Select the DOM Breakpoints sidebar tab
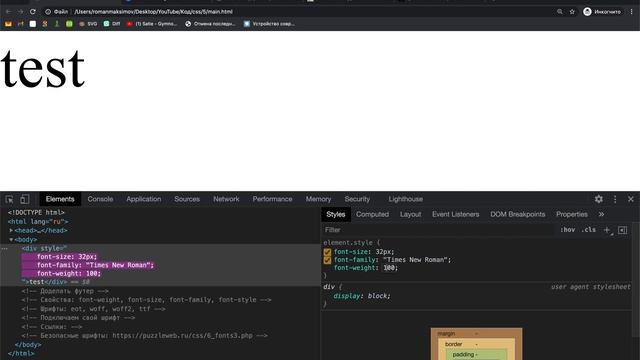 [518, 214]
